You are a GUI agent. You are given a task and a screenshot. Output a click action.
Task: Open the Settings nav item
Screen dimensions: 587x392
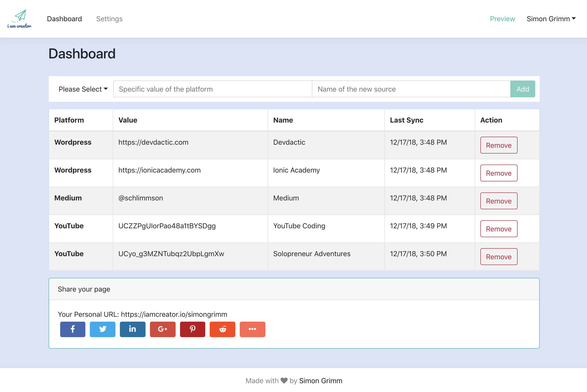[109, 19]
